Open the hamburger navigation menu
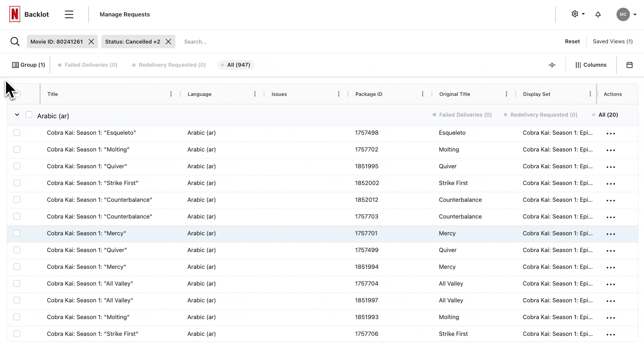This screenshot has width=644, height=362. pos(69,14)
